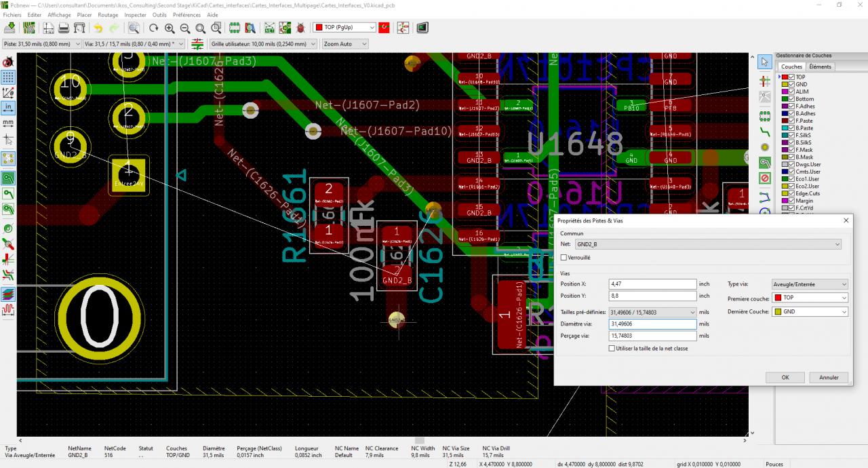
Task: Click the Position X input field
Action: coord(652,284)
